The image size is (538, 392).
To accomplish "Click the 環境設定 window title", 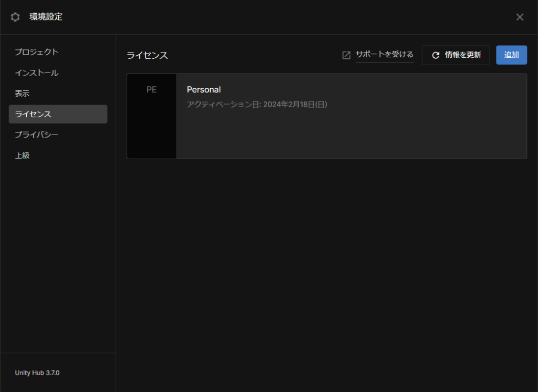I will tap(46, 17).
